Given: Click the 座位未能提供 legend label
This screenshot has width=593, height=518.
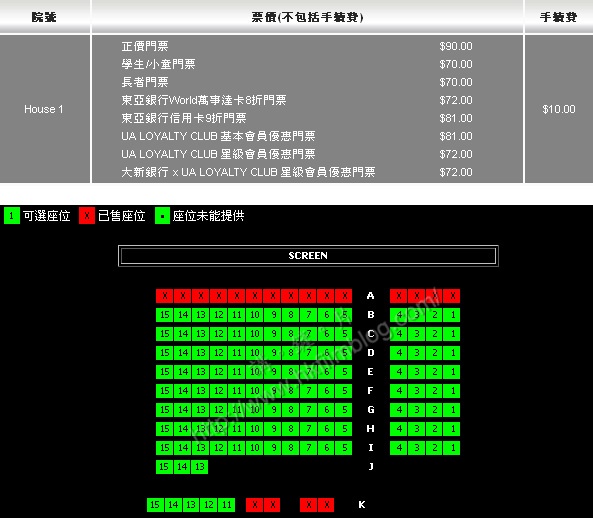Looking at the screenshot, I should [x=208, y=216].
